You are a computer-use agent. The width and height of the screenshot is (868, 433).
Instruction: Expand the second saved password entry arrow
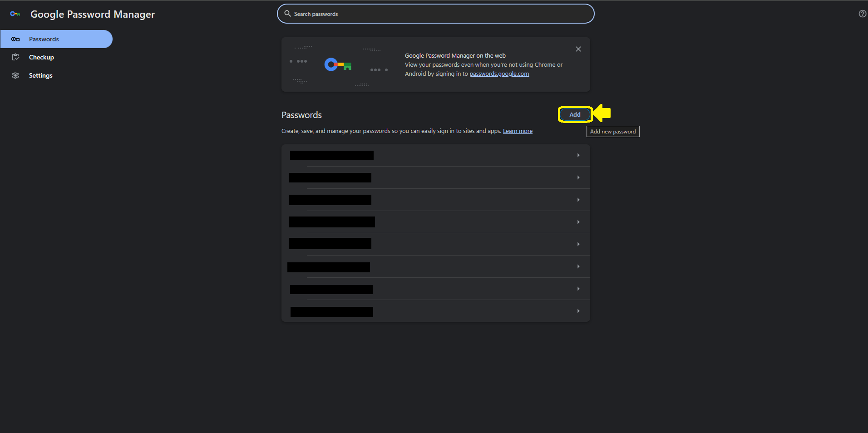(x=578, y=177)
